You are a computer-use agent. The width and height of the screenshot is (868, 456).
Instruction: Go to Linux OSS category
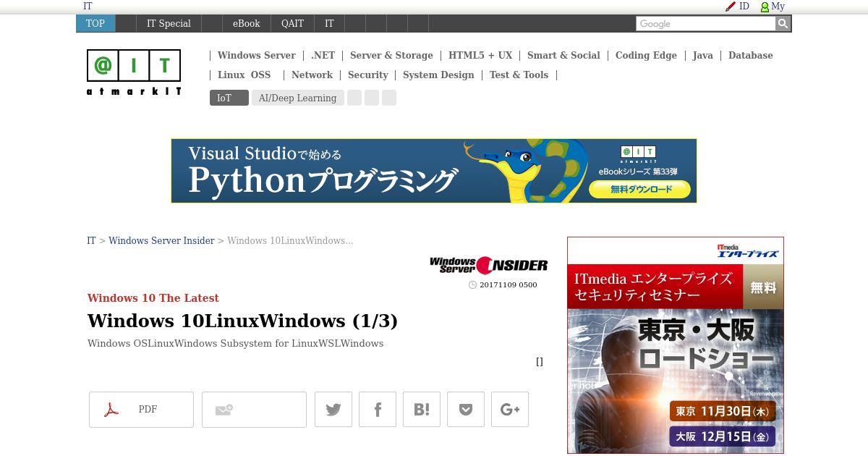pos(244,75)
